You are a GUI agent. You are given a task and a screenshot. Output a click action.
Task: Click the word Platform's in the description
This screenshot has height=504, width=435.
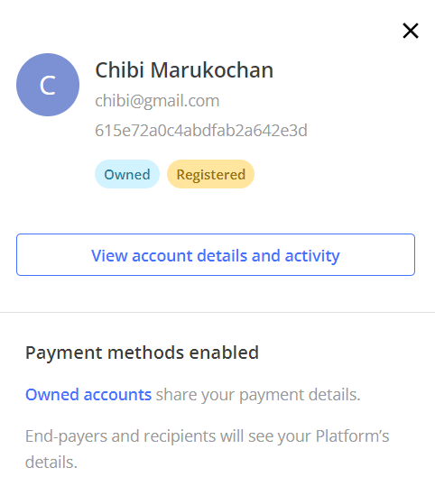pyautogui.click(x=352, y=436)
